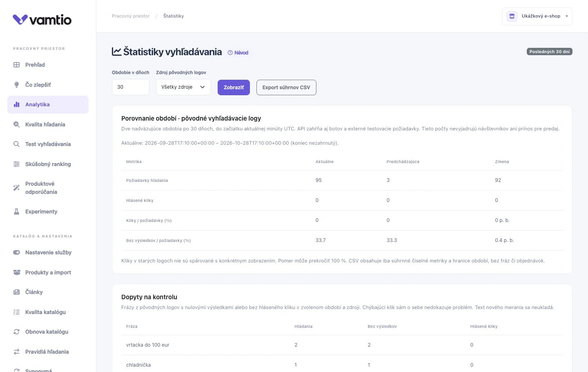Click the Kvalita hľadania magnifier icon

[16, 124]
